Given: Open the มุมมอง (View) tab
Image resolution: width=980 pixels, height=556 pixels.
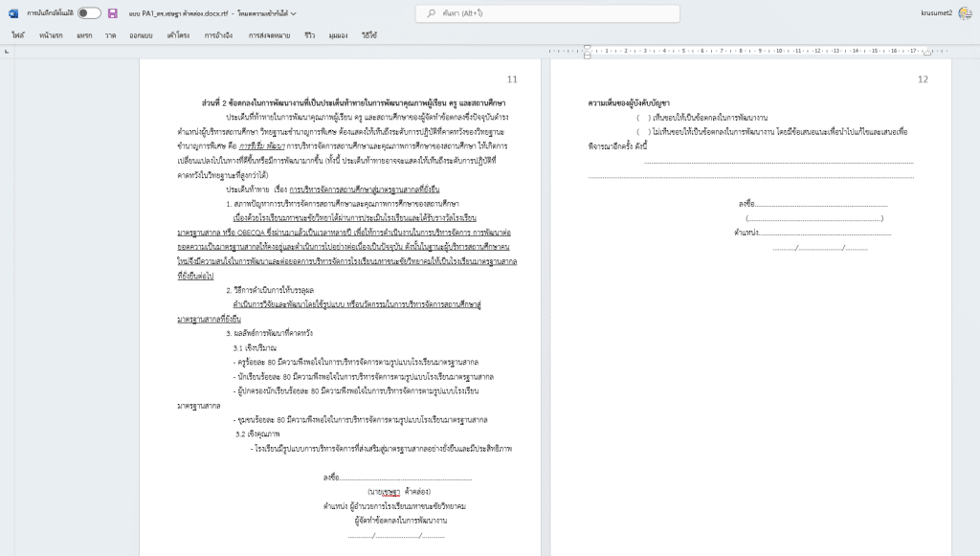Looking at the screenshot, I should (x=338, y=35).
